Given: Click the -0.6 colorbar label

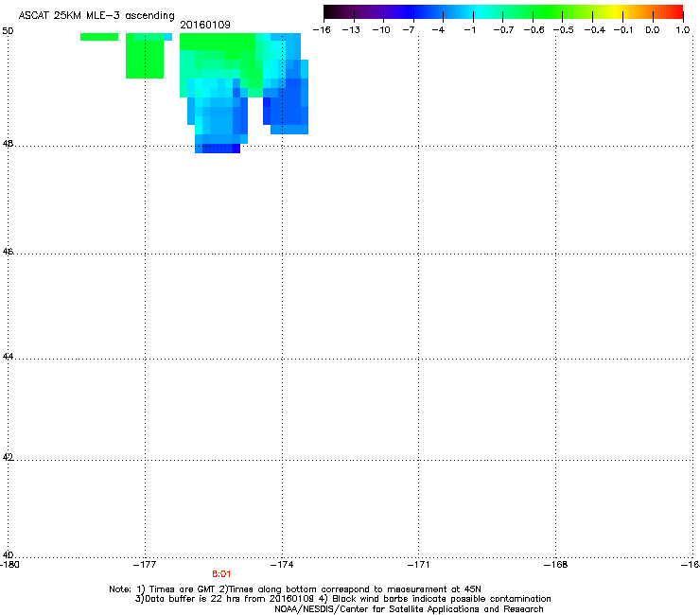Looking at the screenshot, I should pos(534,30).
